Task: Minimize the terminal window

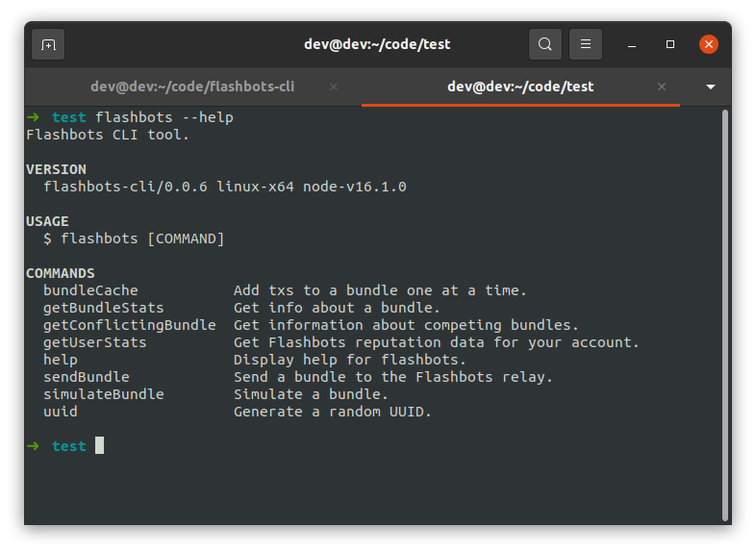Action: 632,45
